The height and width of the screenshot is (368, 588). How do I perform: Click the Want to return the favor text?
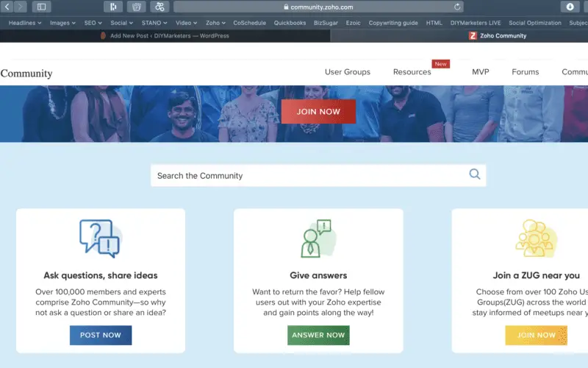point(318,302)
